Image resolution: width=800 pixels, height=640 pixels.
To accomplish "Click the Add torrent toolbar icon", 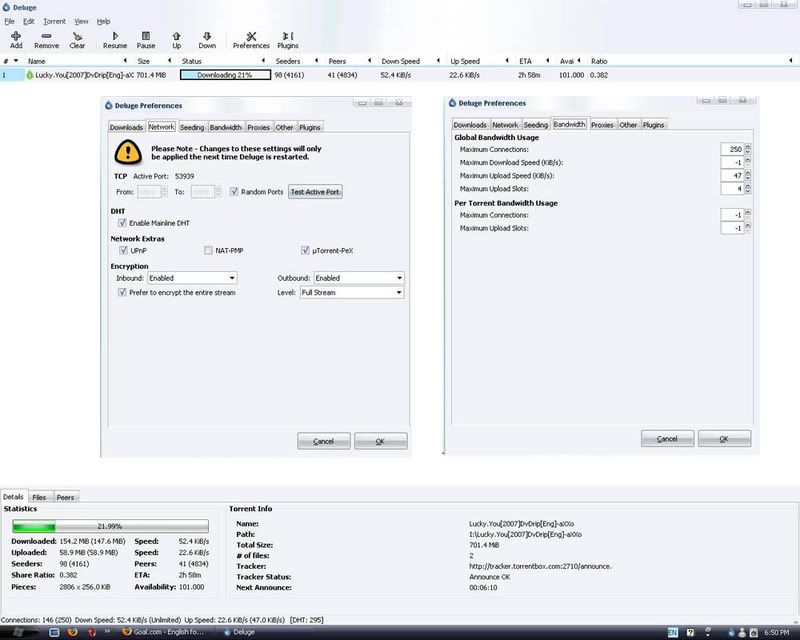I will [x=16, y=38].
